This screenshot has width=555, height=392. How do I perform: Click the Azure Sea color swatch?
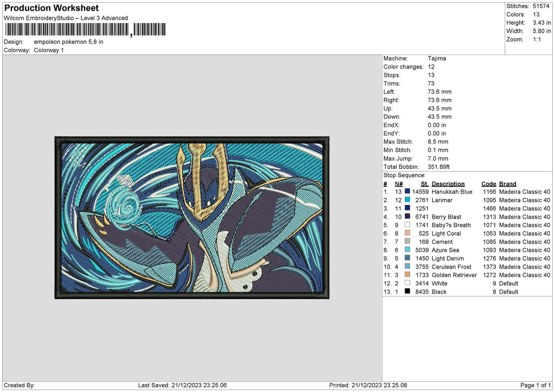tap(407, 250)
